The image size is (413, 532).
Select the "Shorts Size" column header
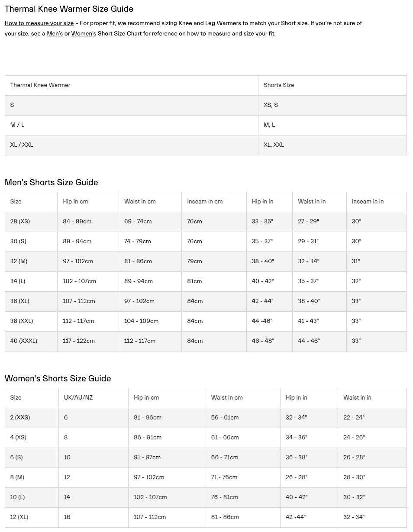click(279, 85)
